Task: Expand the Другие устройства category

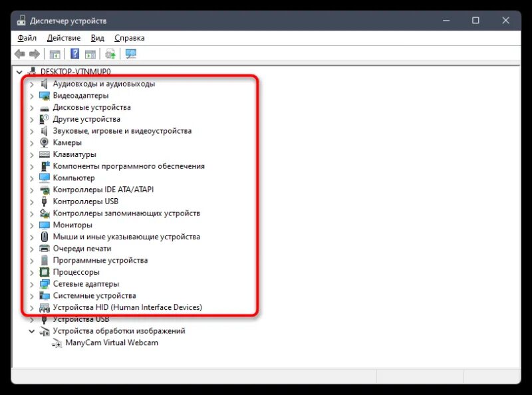Action: point(31,120)
